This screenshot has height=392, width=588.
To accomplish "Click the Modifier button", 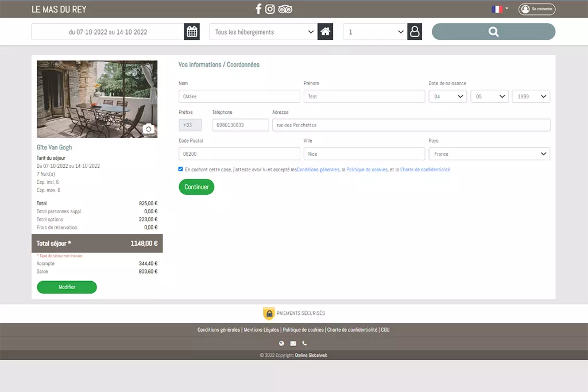I will [67, 287].
